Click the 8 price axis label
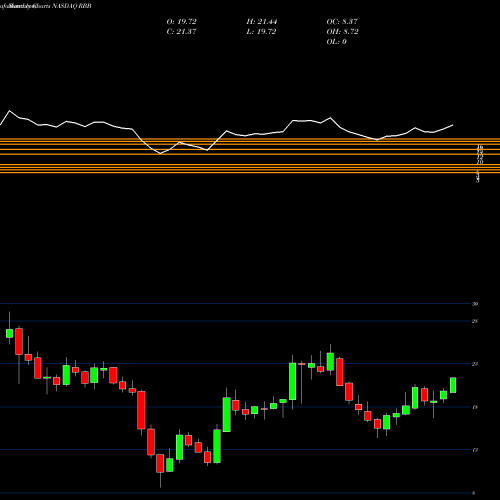 tap(474, 493)
